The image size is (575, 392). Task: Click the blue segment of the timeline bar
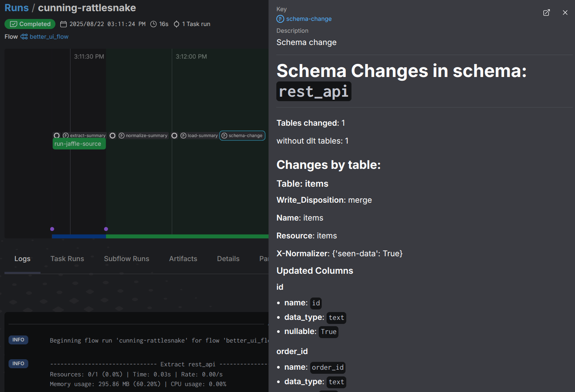(79, 236)
